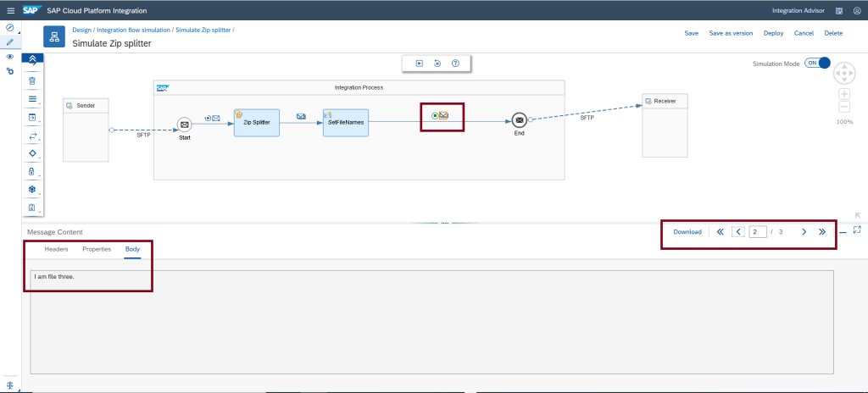Click Save as version

click(731, 33)
